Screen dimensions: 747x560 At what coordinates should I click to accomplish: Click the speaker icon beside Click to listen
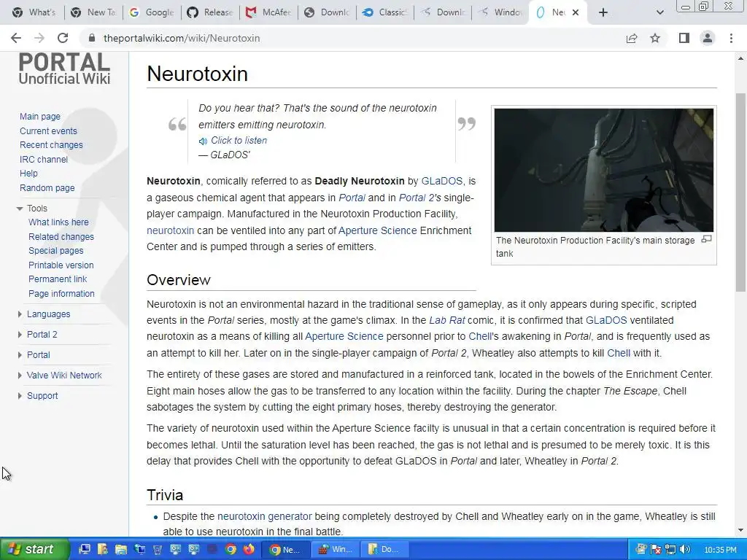coord(203,141)
